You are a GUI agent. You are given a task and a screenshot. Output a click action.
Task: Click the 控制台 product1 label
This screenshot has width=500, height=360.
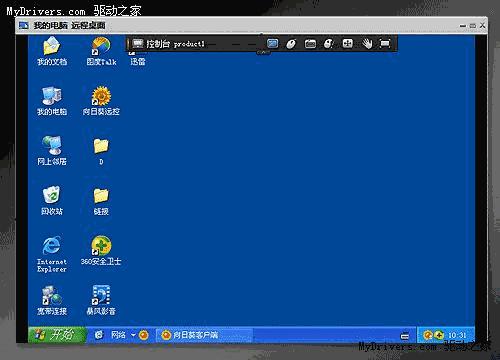tap(176, 44)
